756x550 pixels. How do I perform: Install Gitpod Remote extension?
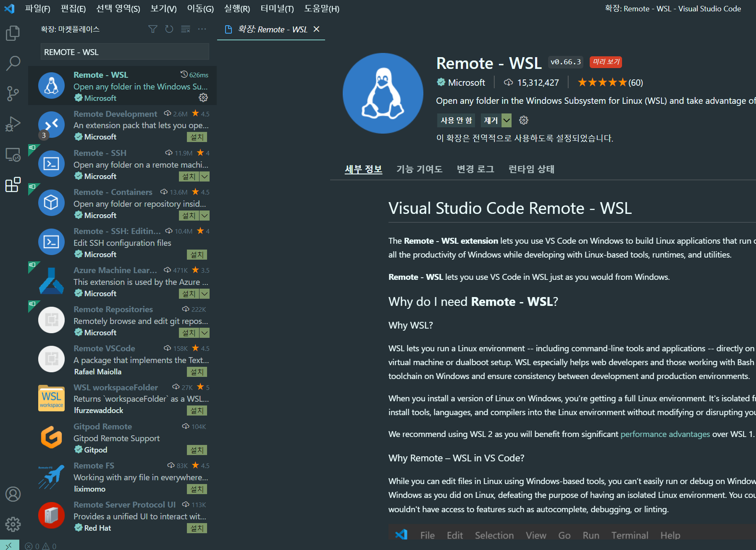[197, 450]
